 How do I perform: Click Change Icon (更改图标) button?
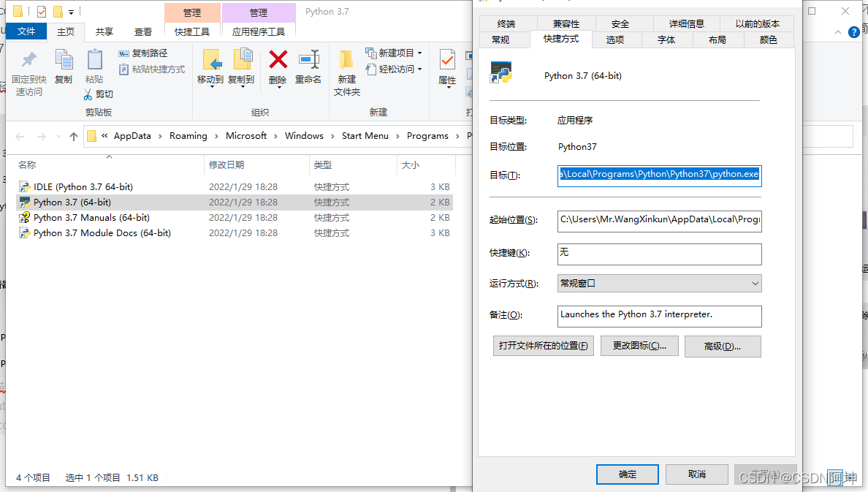click(x=639, y=346)
